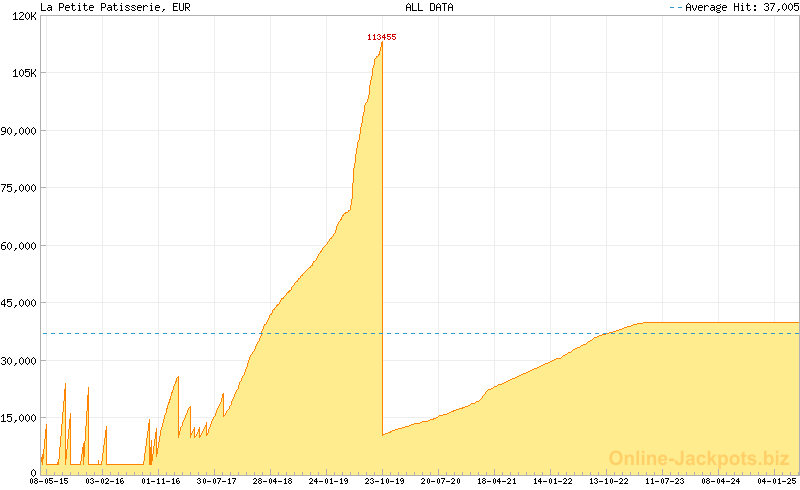Click the 120K y-axis label
The width and height of the screenshot is (800, 490).
tap(22, 16)
